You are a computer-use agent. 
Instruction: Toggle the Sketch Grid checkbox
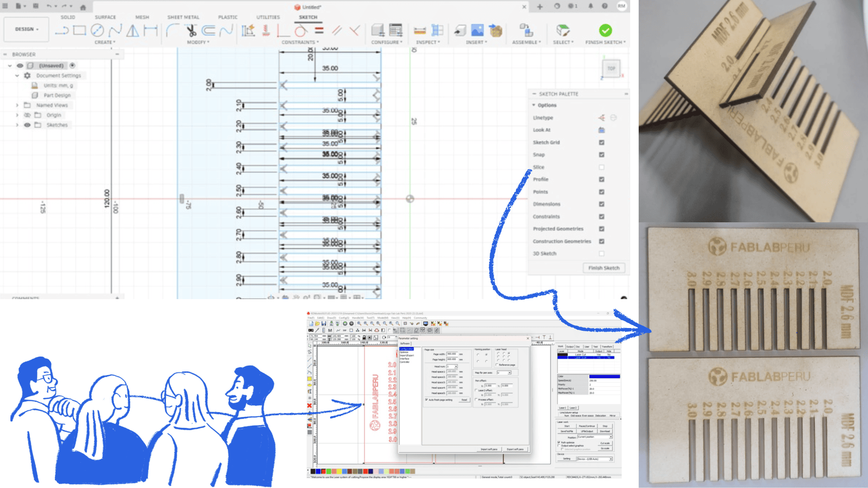pos(602,142)
